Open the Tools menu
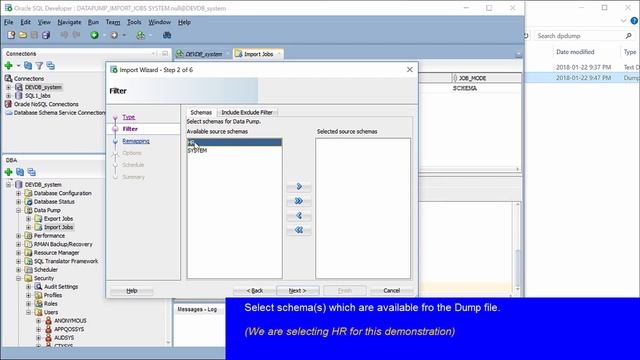Screen dimensions: 640x360 point(134,22)
